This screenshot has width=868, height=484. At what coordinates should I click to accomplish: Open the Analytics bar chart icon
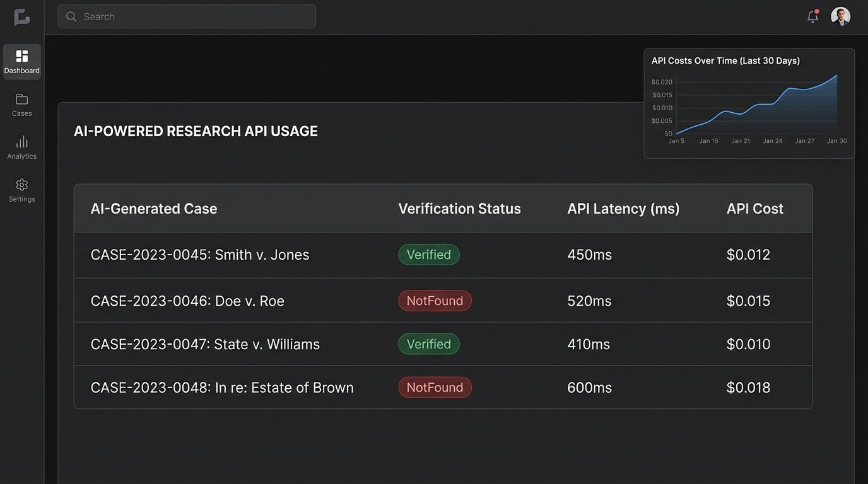tap(22, 142)
